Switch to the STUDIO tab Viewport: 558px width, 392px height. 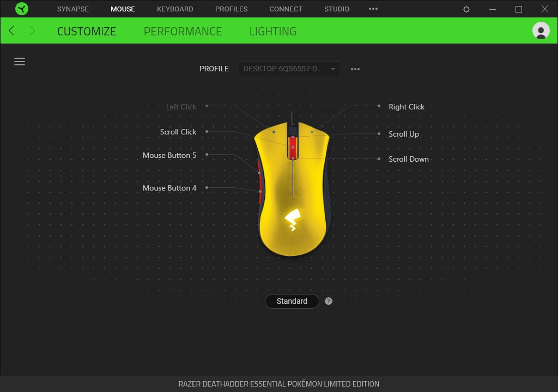click(337, 9)
